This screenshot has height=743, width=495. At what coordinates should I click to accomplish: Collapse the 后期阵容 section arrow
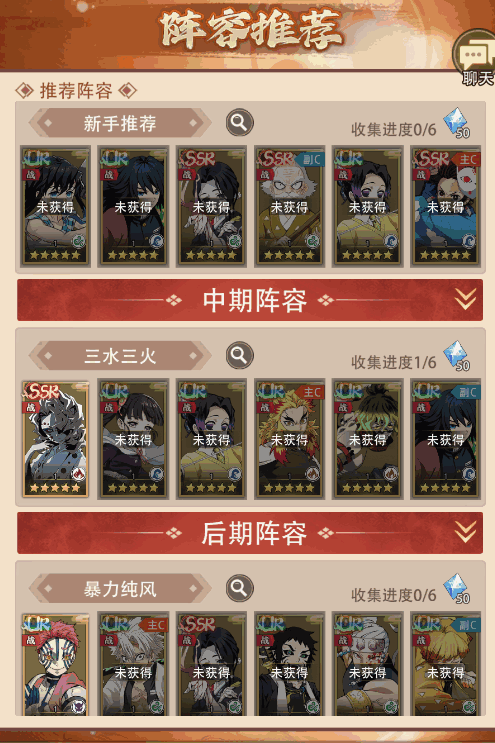point(465,532)
